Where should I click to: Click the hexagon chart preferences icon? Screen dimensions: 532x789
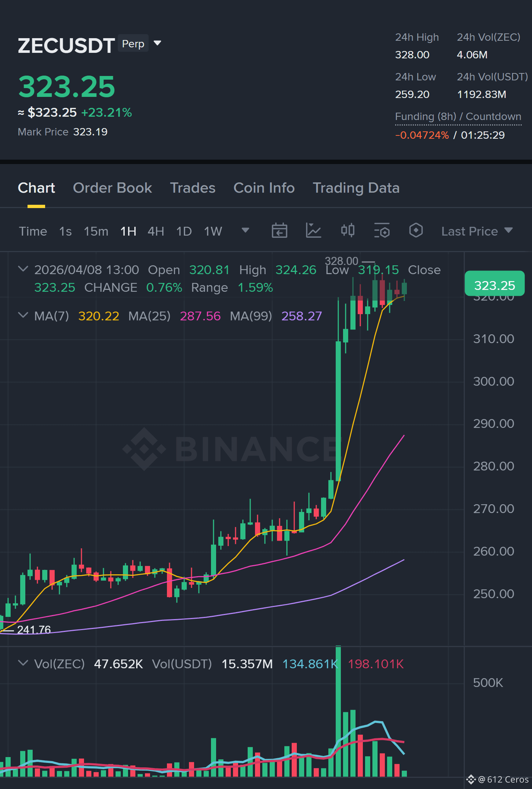tap(416, 230)
